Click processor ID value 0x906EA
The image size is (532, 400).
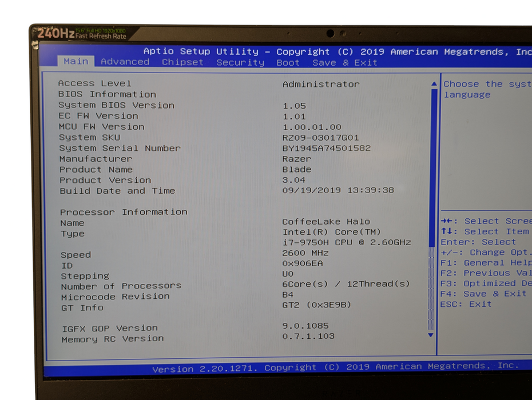[302, 263]
